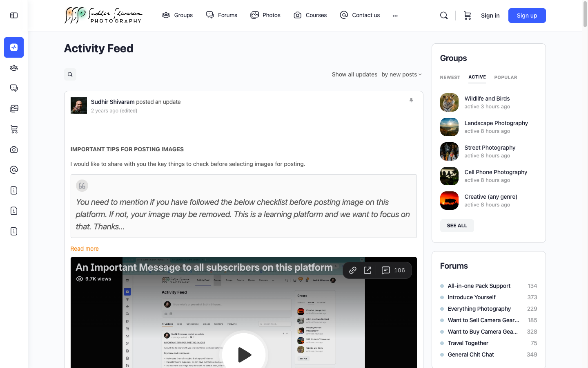Open Forums in top navigation

coord(222,15)
